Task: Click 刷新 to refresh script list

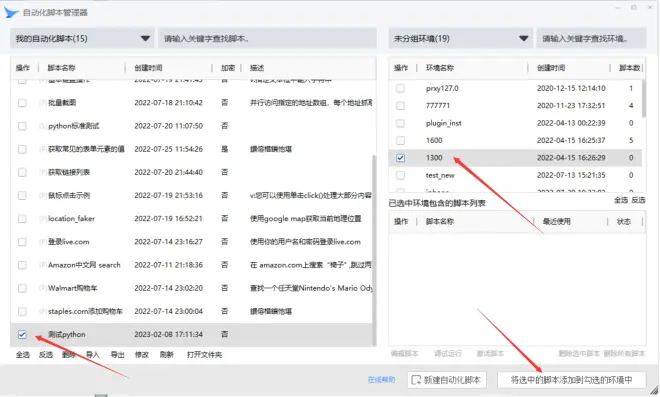Action: [167, 354]
